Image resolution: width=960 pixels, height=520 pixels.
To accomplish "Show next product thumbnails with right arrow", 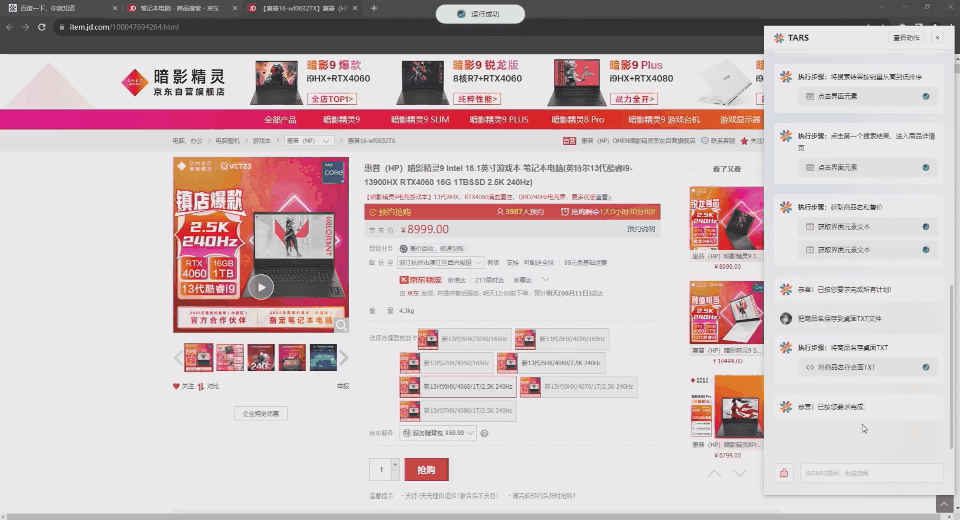I will coord(344,357).
